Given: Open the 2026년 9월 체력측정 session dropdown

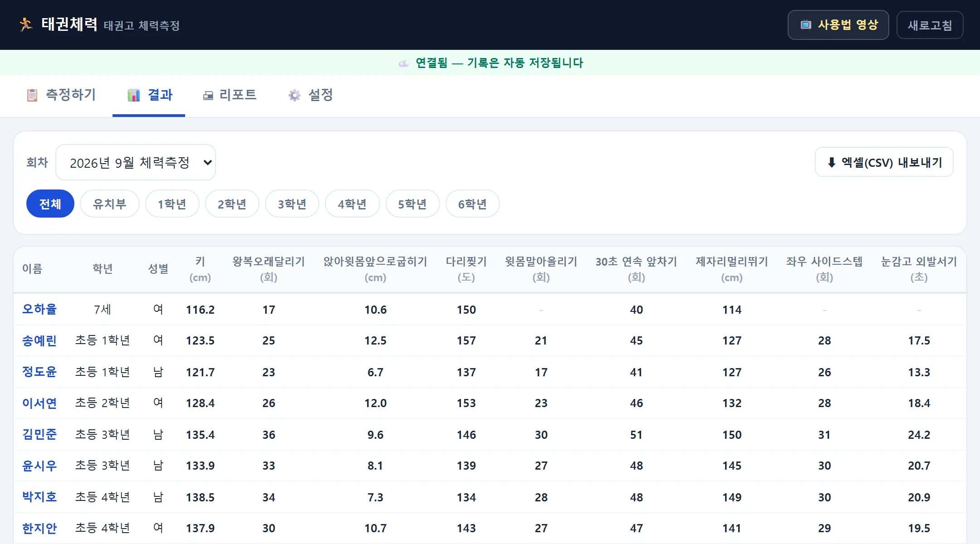Looking at the screenshot, I should (136, 162).
